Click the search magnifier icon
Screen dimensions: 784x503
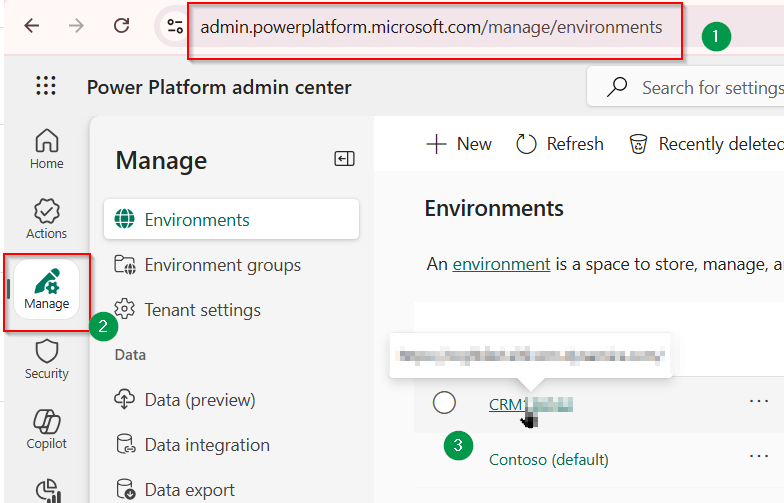tap(617, 87)
